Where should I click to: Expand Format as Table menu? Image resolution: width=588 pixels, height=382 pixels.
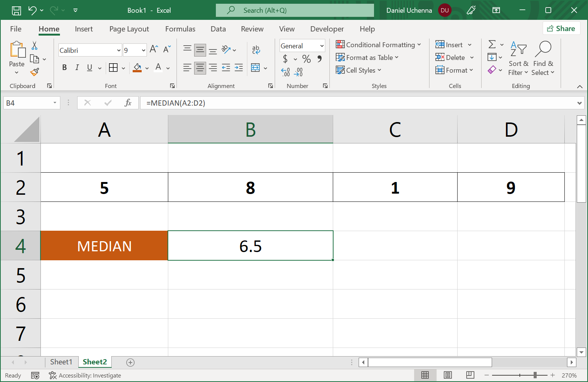click(x=367, y=57)
